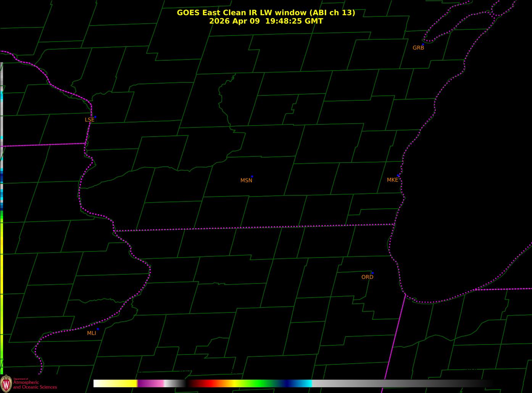The image size is (532, 393).
Task: Click the blue marker dot at MKE
Action: coord(398,176)
